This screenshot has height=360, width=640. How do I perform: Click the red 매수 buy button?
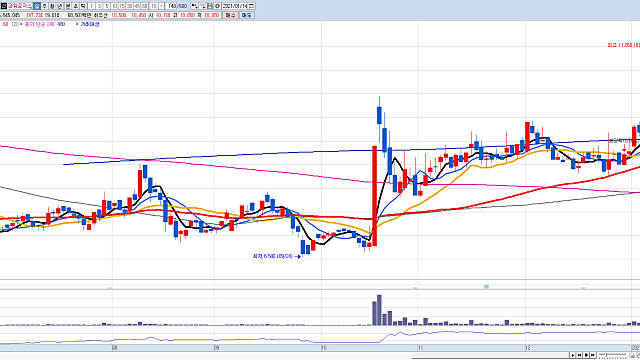tap(231, 15)
